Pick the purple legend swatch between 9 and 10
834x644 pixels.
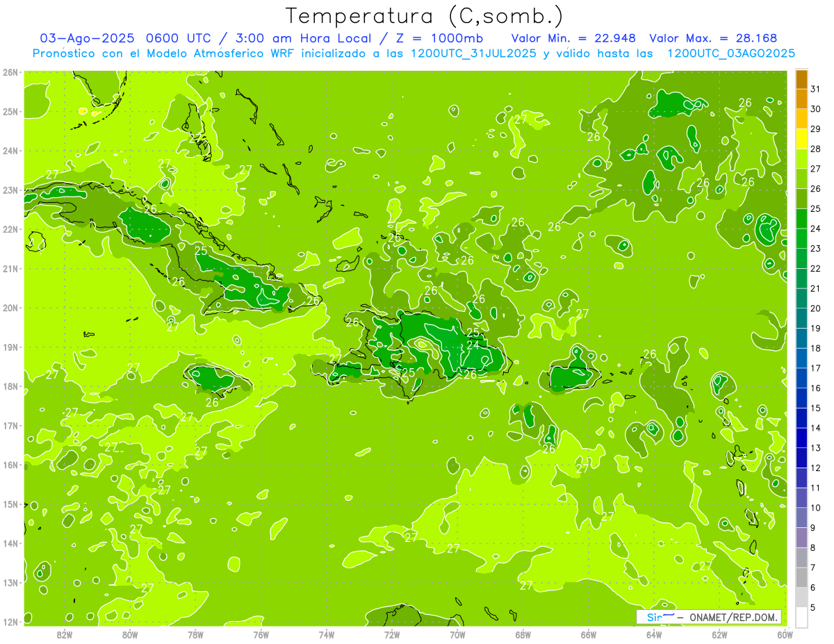[801, 518]
